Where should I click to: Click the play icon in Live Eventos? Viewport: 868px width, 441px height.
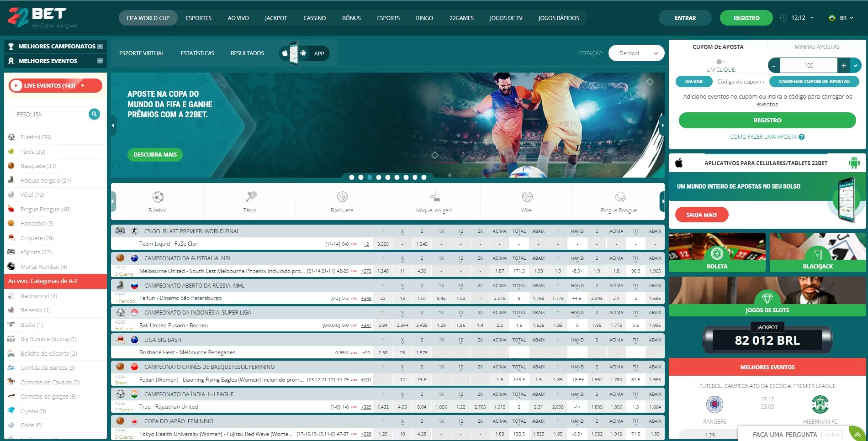click(16, 85)
